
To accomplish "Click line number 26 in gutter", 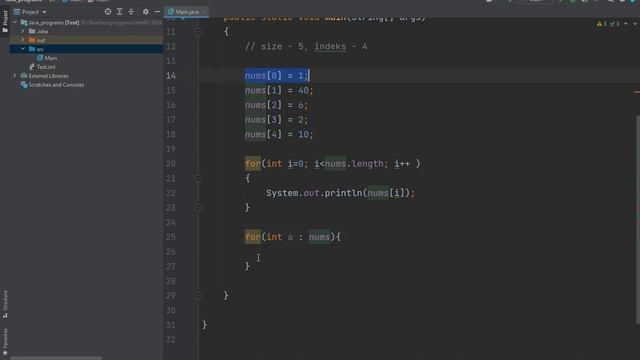I will [171, 251].
